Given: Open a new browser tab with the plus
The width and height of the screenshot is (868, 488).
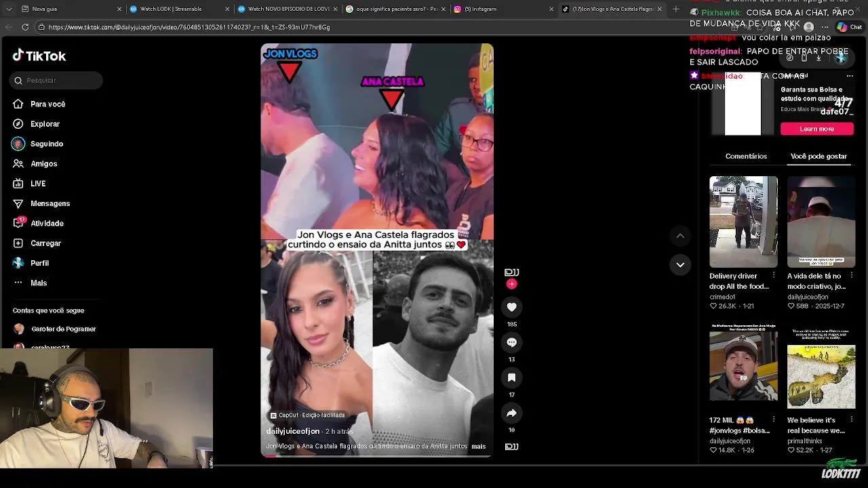Looking at the screenshot, I should click(675, 9).
